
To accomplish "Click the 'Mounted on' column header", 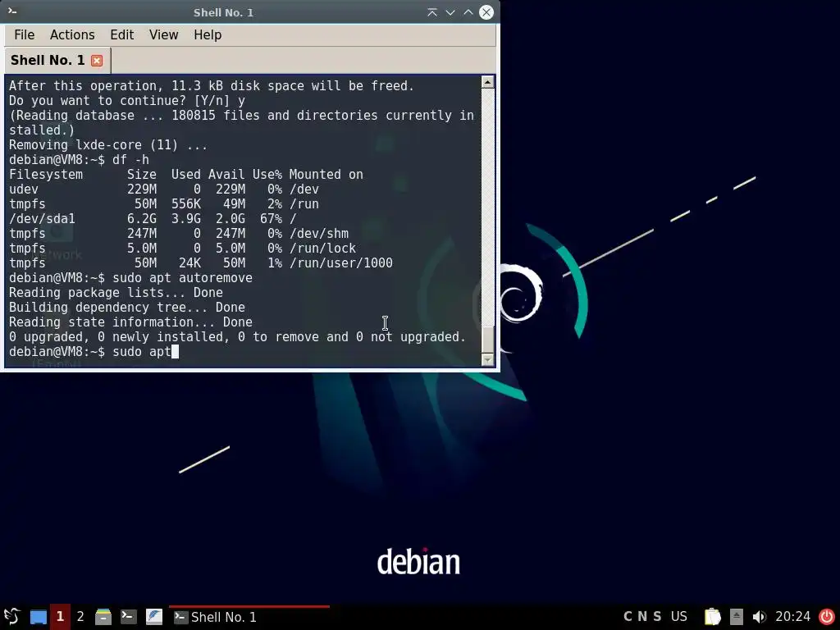I will [326, 175].
